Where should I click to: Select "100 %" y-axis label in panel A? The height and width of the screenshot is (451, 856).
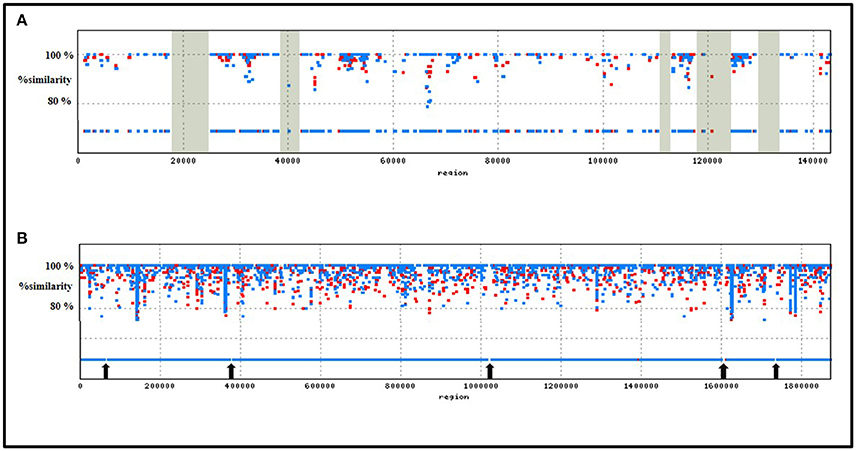coord(58,55)
